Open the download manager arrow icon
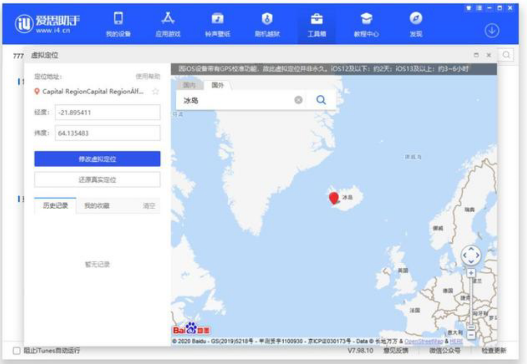The image size is (527, 364). coord(492,31)
